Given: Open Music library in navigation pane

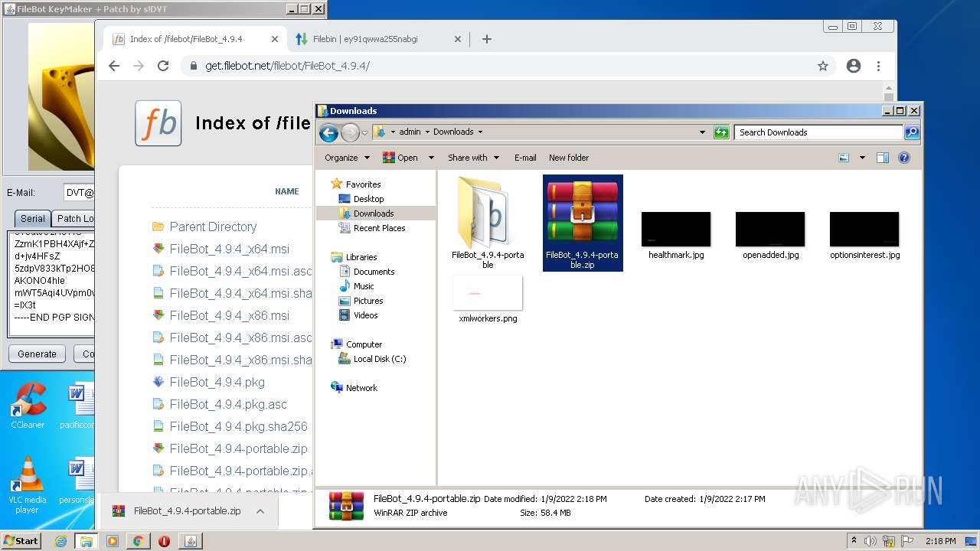Looking at the screenshot, I should click(x=364, y=286).
